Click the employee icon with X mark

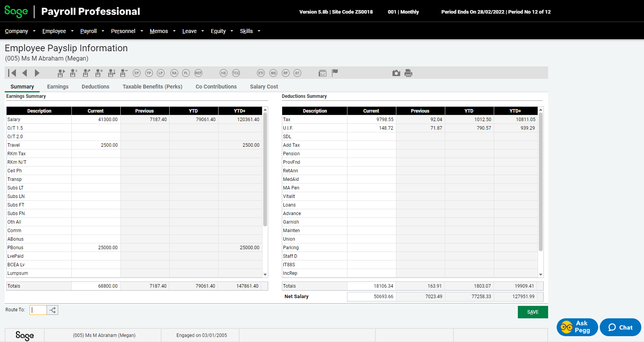point(74,73)
